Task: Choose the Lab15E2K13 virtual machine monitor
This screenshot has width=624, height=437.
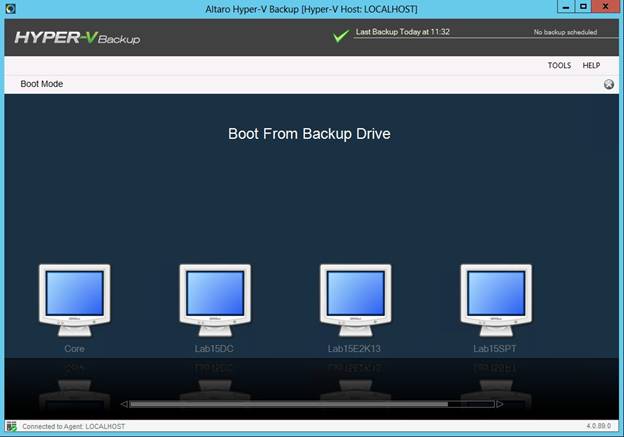Action: (x=355, y=300)
